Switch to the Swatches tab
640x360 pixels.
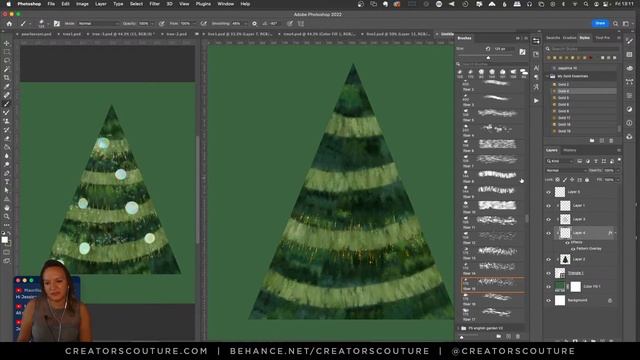point(553,38)
